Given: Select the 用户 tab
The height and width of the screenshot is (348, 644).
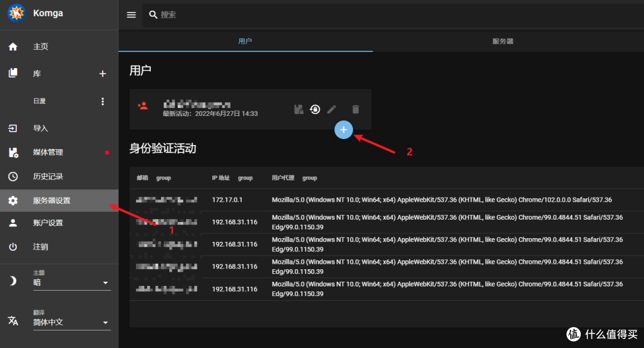Looking at the screenshot, I should (x=245, y=41).
